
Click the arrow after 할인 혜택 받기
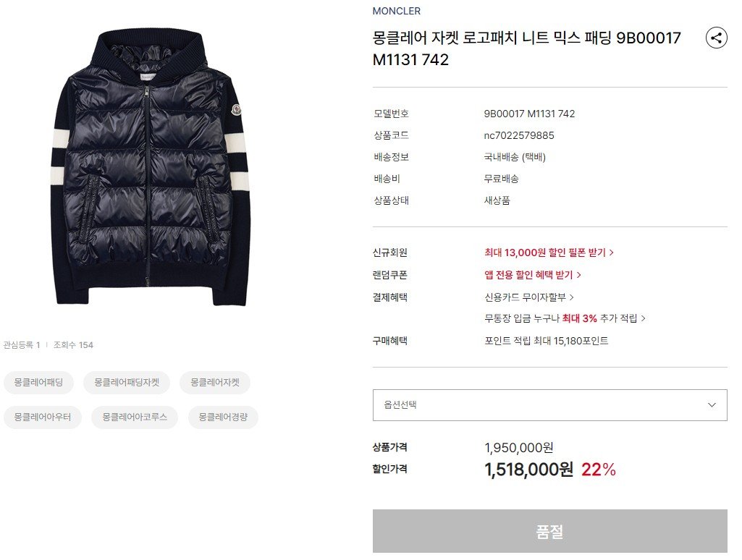point(578,275)
